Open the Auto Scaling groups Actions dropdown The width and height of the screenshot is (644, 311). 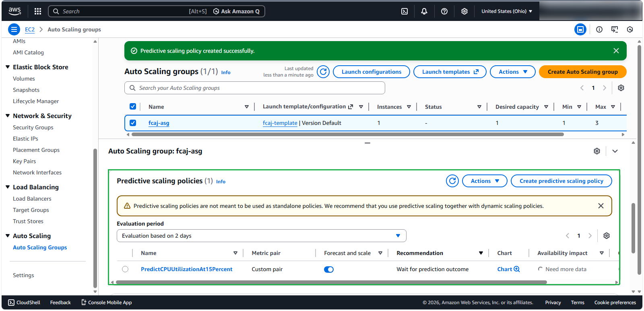click(513, 72)
